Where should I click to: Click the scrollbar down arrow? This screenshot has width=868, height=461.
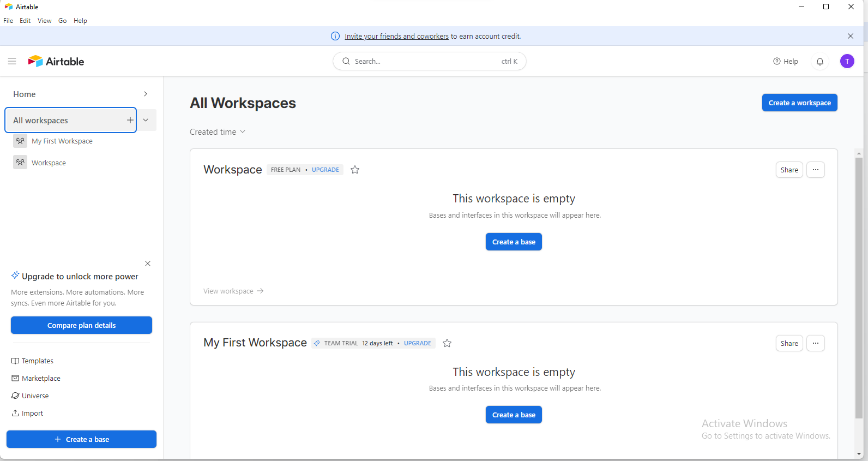[859, 454]
